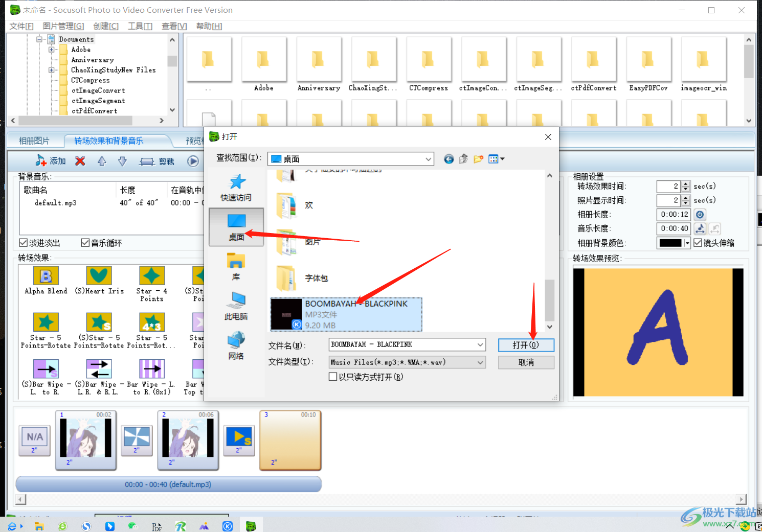The image size is (762, 532).
Task: Expand the ChaoXingStudyNew Files tree node
Action: (52, 70)
